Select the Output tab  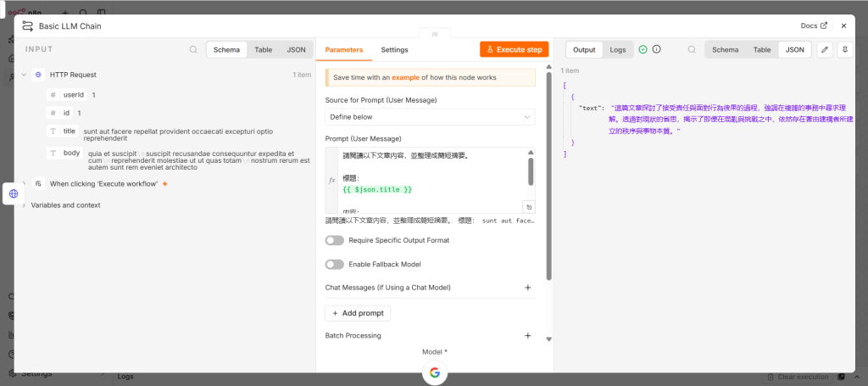tap(583, 49)
